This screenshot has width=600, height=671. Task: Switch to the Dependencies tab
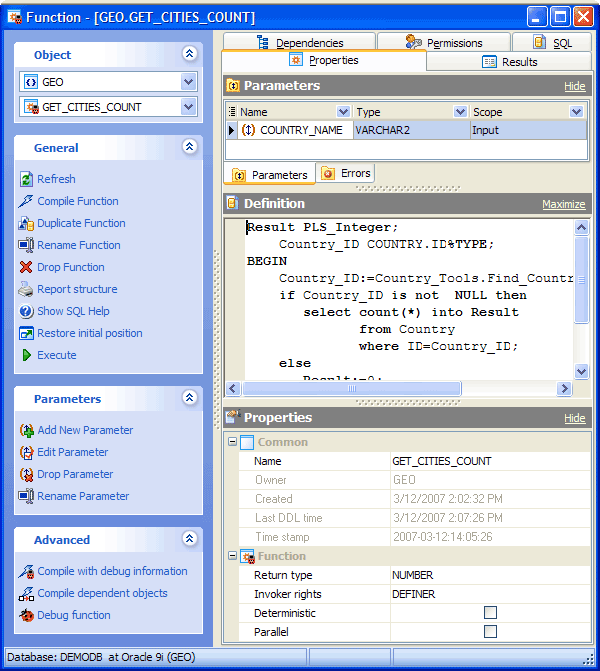coord(300,42)
